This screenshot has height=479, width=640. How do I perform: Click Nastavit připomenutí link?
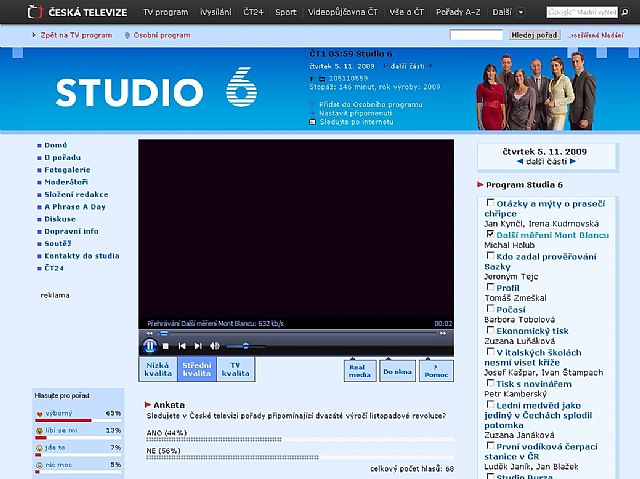coord(356,113)
